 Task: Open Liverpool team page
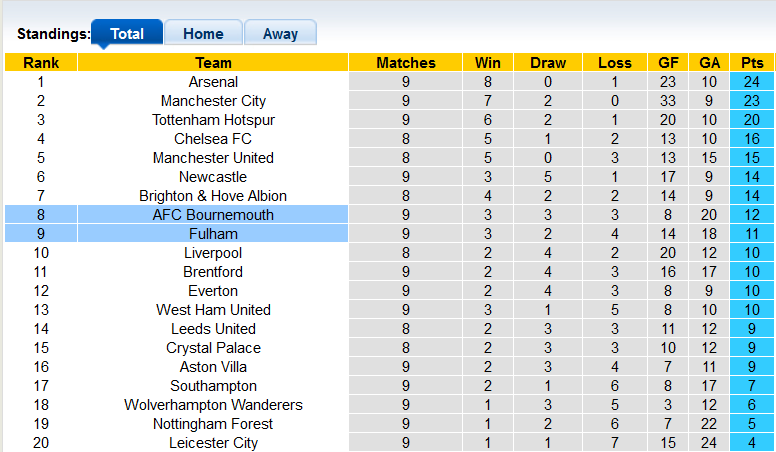point(213,253)
